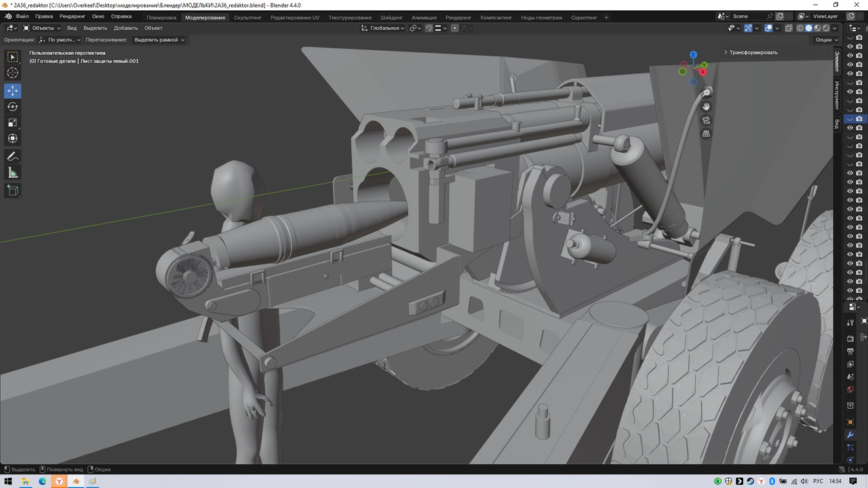The image size is (868, 488).
Task: Open the Tool properties tab icon
Action: click(x=850, y=322)
